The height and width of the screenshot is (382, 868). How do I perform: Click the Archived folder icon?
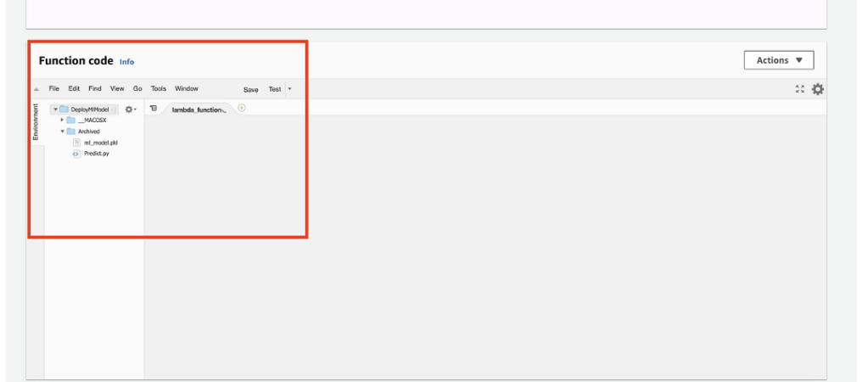pyautogui.click(x=71, y=132)
